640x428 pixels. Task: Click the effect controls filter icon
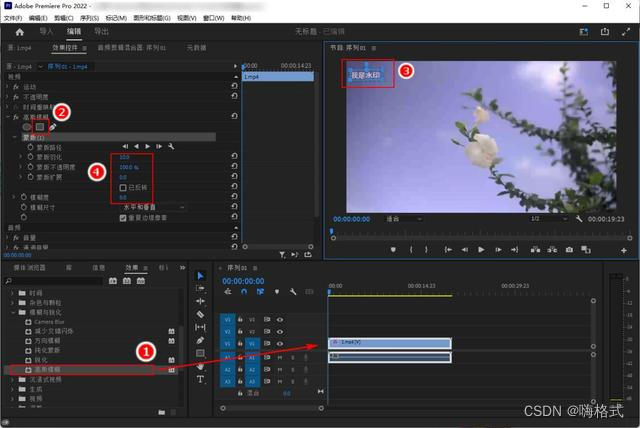pyautogui.click(x=282, y=255)
